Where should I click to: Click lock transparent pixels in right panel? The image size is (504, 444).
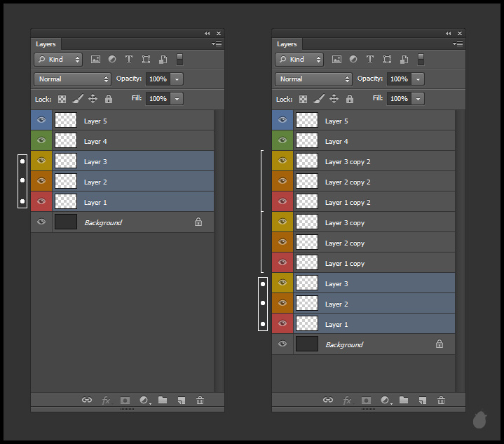[303, 99]
